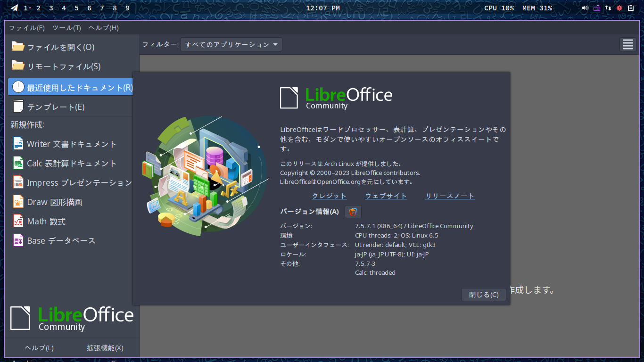Click the テンプレート notepad icon

(18, 107)
